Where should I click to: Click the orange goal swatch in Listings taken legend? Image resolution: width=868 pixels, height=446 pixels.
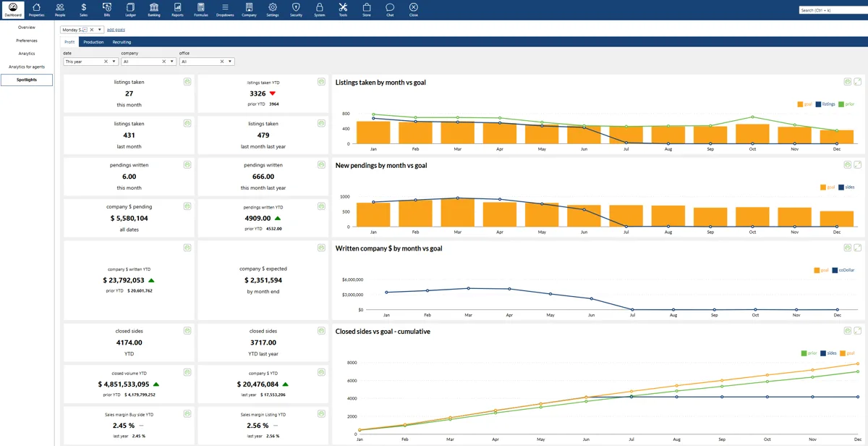[800, 104]
